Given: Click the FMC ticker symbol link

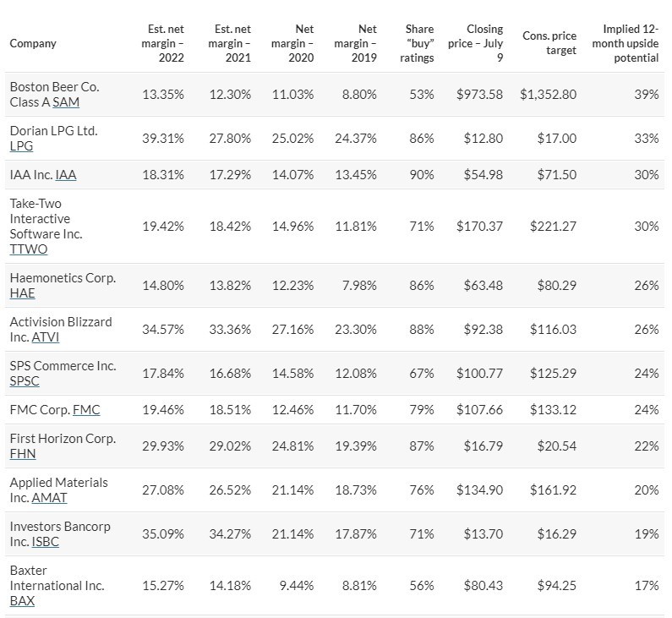Looking at the screenshot, I should click(86, 410).
